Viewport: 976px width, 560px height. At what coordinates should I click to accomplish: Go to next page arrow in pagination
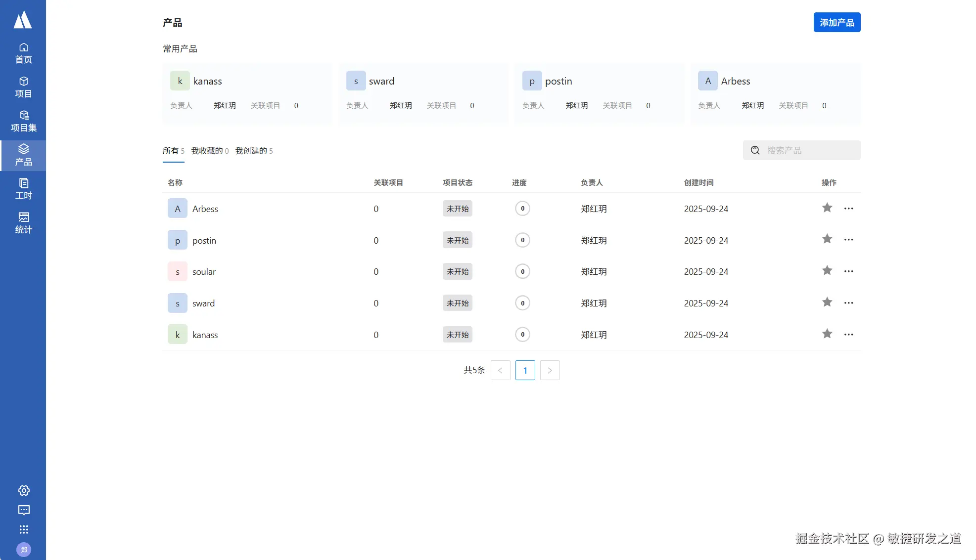[550, 370]
